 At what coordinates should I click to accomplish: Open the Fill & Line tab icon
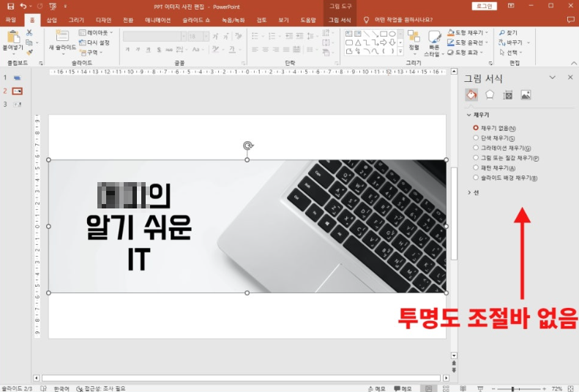coord(471,94)
